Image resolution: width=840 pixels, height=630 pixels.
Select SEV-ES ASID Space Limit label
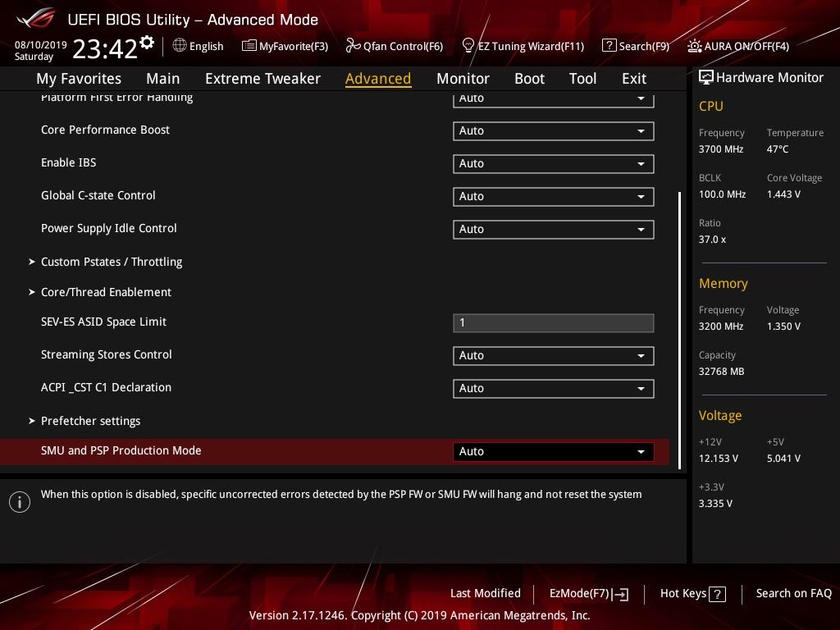[103, 322]
